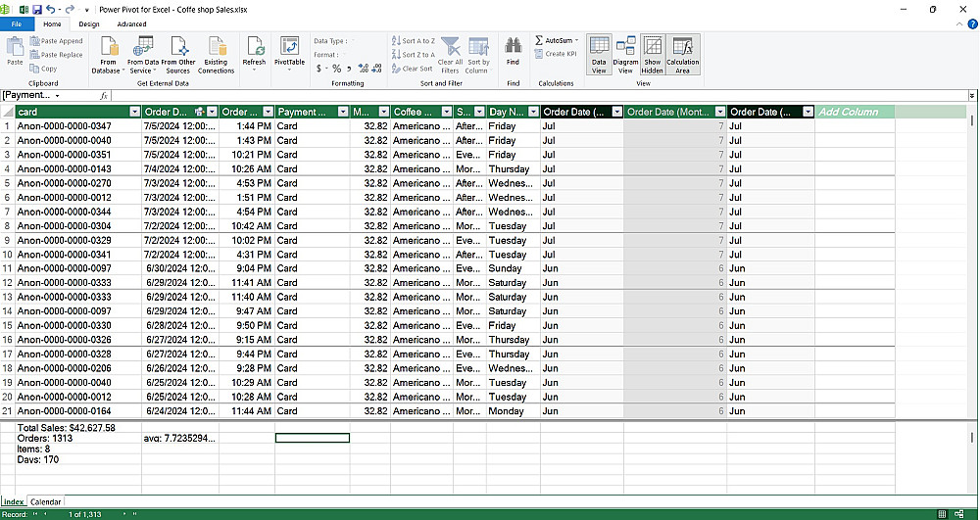
Task: Click the Save icon in title bar
Action: (x=37, y=10)
